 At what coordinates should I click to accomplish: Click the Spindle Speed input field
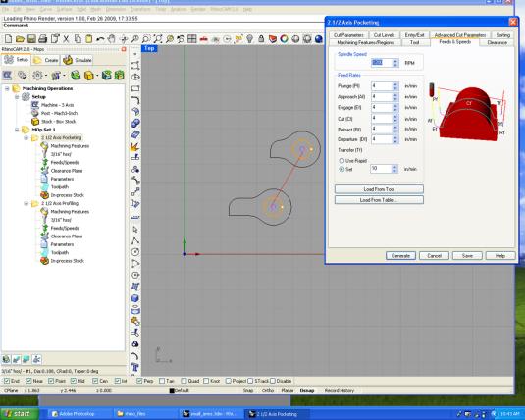(382, 63)
